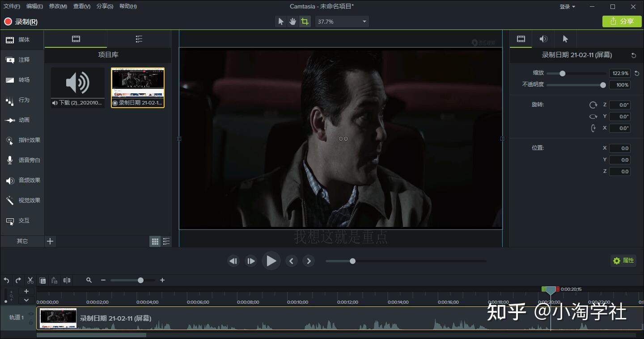
Task: Go to previous marker arrow button
Action: pos(291,261)
